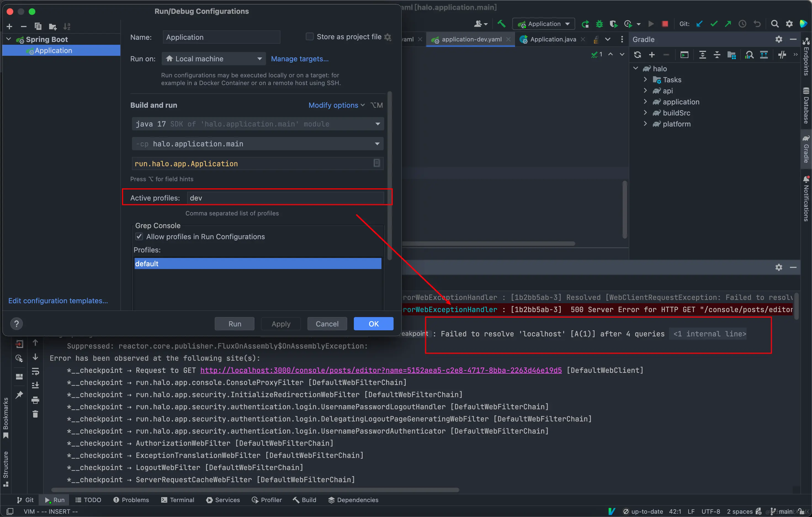Show Git history clock icon

pyautogui.click(x=742, y=24)
